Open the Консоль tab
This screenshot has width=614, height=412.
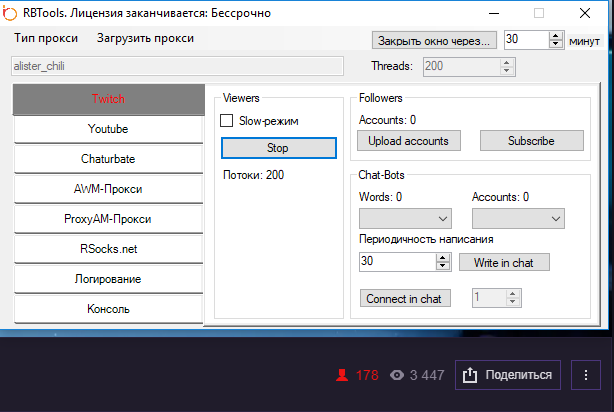(x=108, y=309)
